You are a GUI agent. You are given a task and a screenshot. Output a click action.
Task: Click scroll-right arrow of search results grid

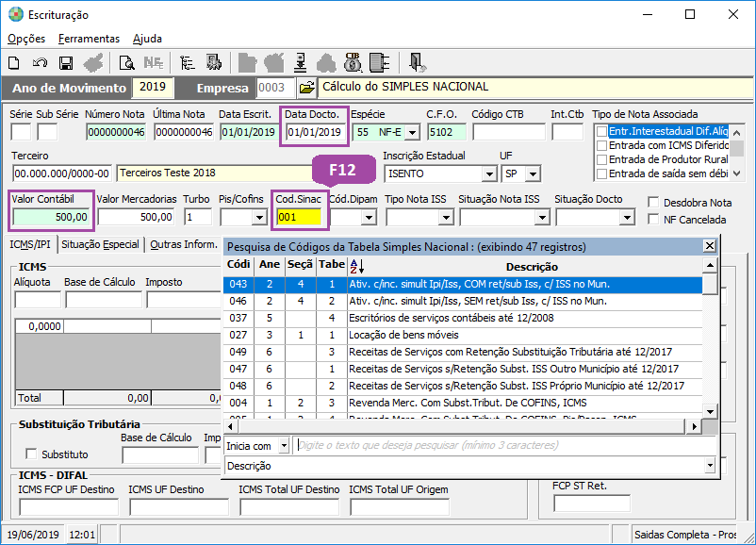pyautogui.click(x=695, y=426)
